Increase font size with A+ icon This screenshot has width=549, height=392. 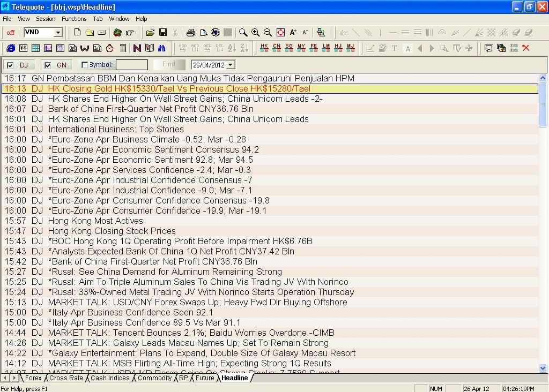point(293,33)
